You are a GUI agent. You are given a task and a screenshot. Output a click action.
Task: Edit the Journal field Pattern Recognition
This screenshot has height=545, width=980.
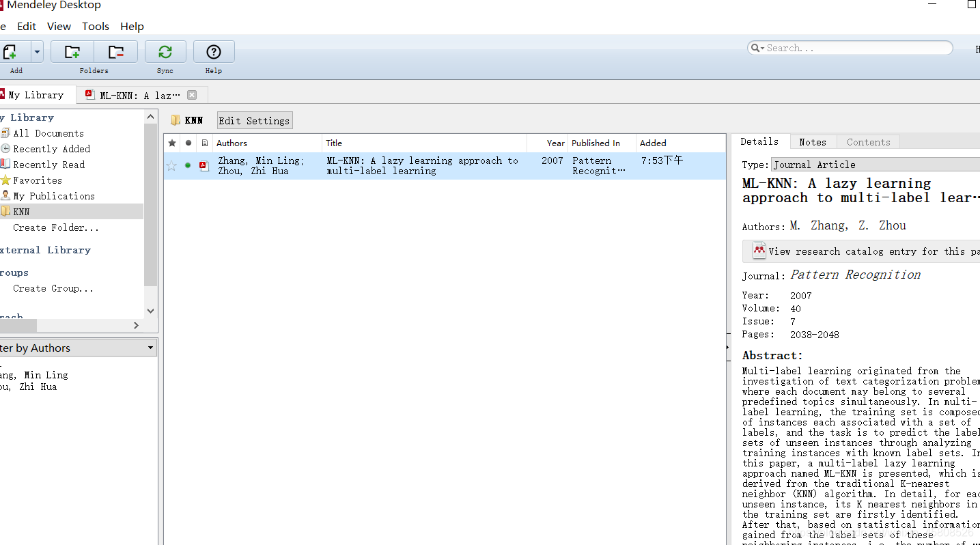pyautogui.click(x=855, y=275)
